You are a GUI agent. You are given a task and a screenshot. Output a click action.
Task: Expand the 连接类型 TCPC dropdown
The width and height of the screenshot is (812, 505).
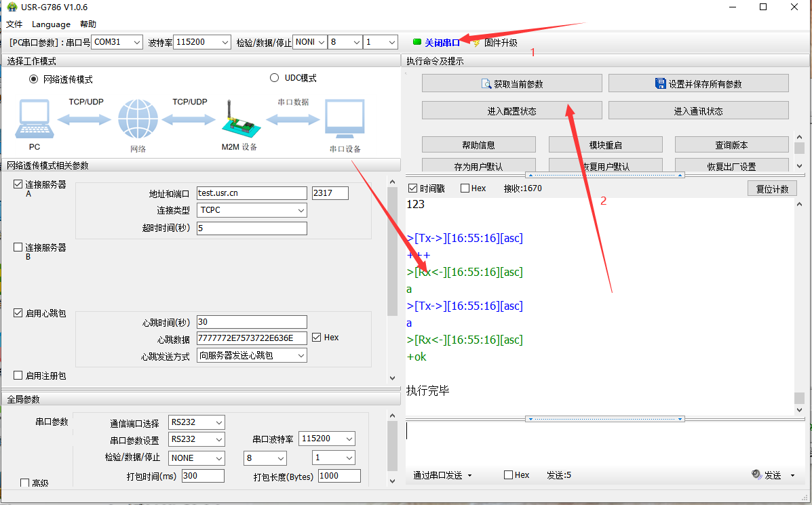[x=252, y=210]
